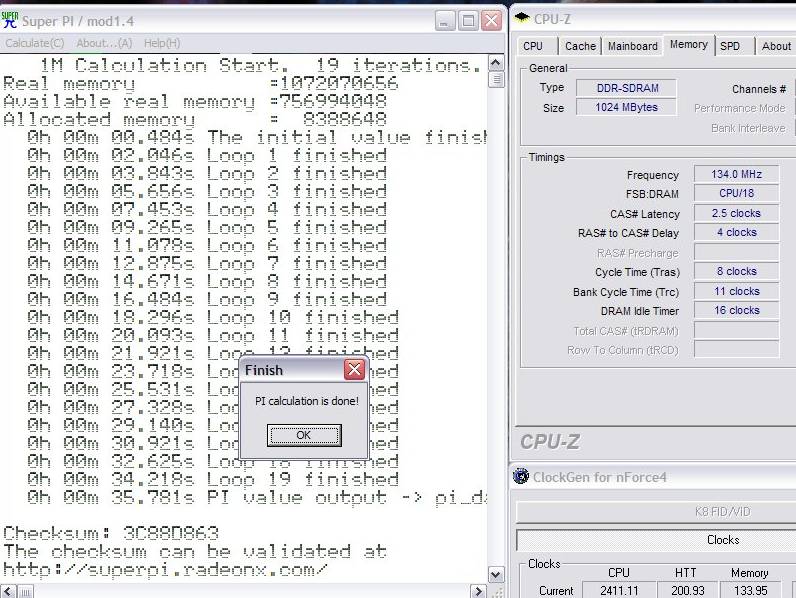Click the horizontal scrollbar thumb in Super PI
The image size is (796, 598).
[25, 591]
